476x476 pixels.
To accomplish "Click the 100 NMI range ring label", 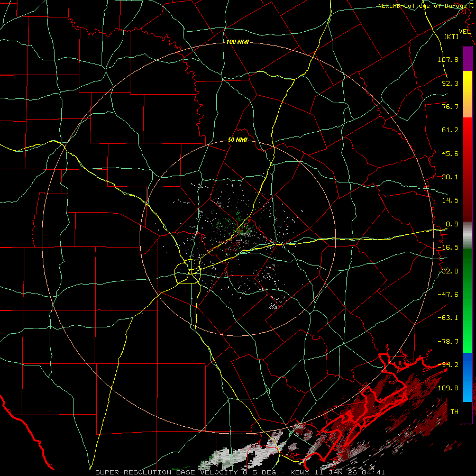I will tap(237, 42).
